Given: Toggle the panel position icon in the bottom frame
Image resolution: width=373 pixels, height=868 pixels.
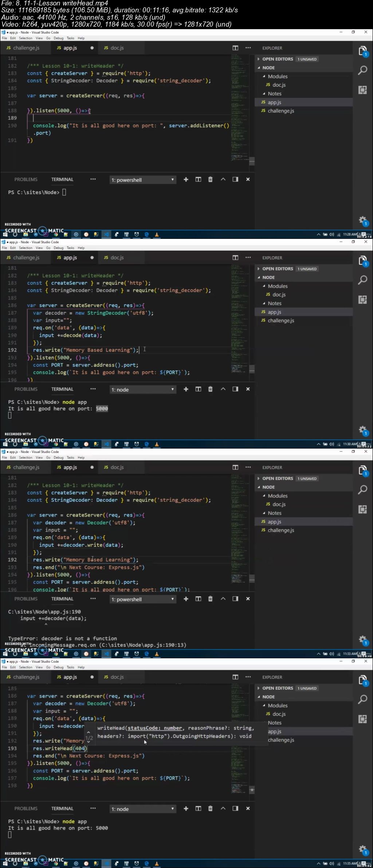Looking at the screenshot, I should pos(235,809).
